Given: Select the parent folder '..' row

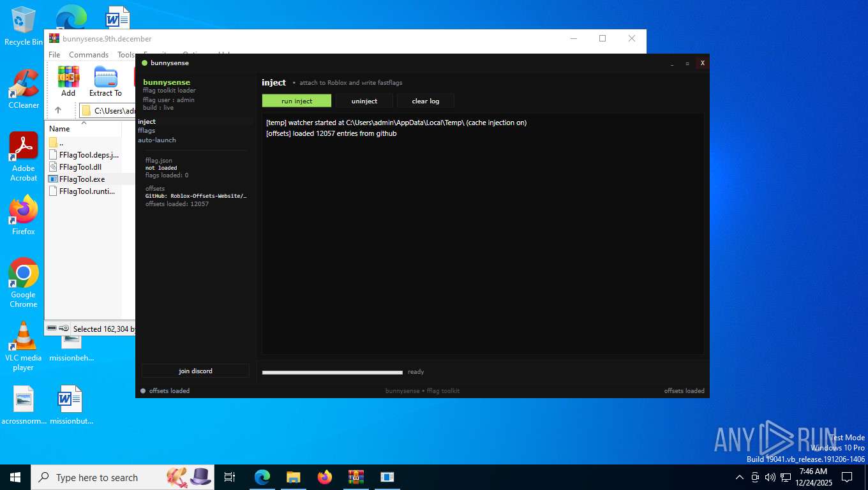Looking at the screenshot, I should [61, 142].
